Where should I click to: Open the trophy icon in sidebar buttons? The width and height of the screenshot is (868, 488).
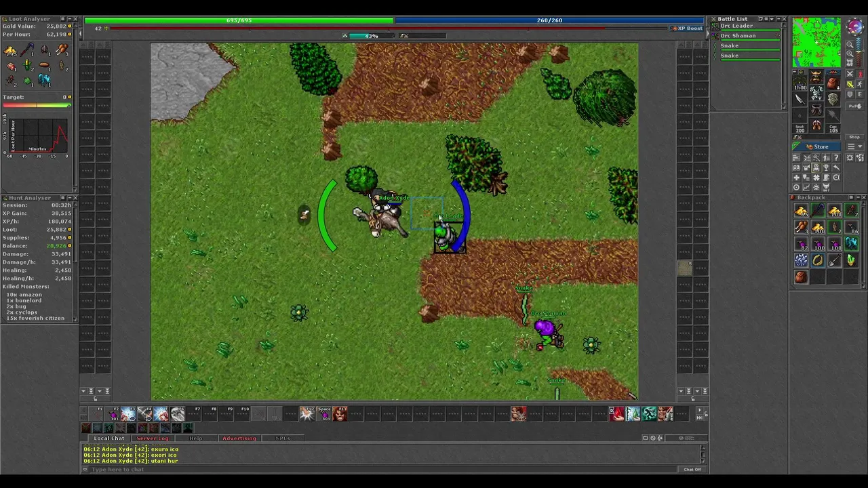pyautogui.click(x=826, y=167)
